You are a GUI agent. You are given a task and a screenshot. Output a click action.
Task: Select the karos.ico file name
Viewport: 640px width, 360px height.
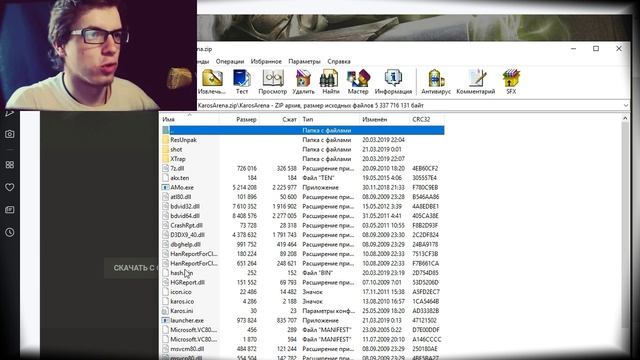pos(182,301)
